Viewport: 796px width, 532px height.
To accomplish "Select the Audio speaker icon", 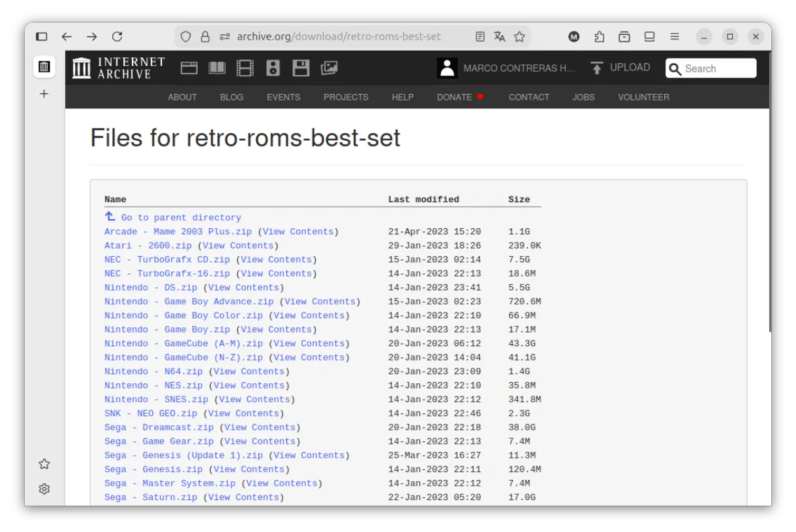I will pyautogui.click(x=273, y=67).
